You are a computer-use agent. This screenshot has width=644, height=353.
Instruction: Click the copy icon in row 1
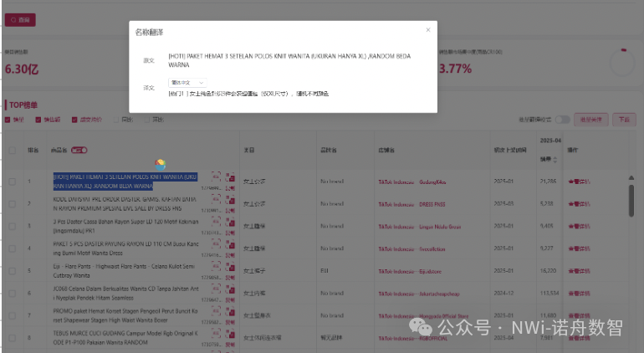(229, 177)
